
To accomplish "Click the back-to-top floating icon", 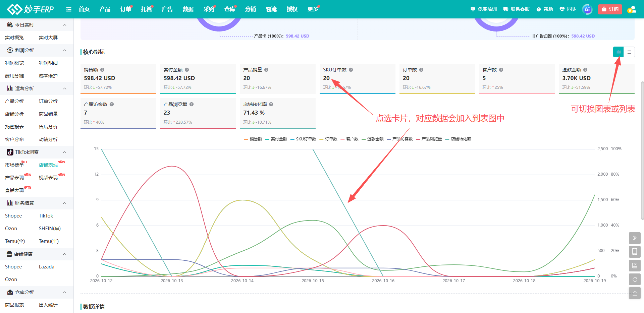I will [635, 293].
